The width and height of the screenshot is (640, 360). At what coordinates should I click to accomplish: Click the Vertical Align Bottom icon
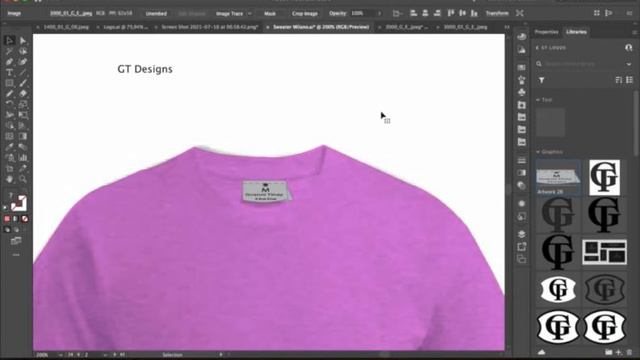474,13
